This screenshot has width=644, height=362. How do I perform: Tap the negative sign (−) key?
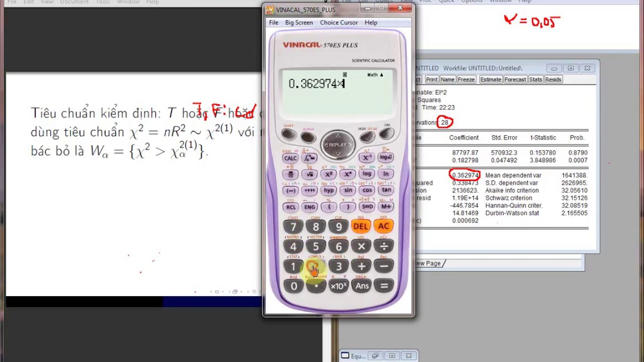290,191
